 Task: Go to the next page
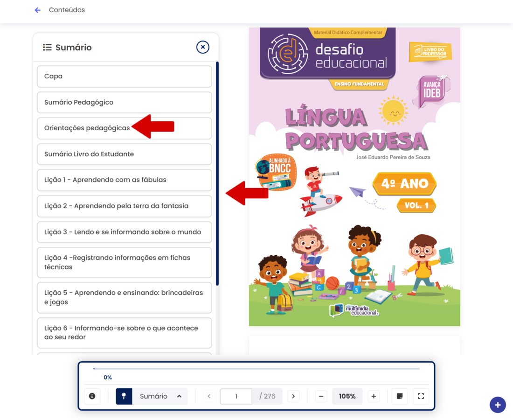tap(293, 396)
